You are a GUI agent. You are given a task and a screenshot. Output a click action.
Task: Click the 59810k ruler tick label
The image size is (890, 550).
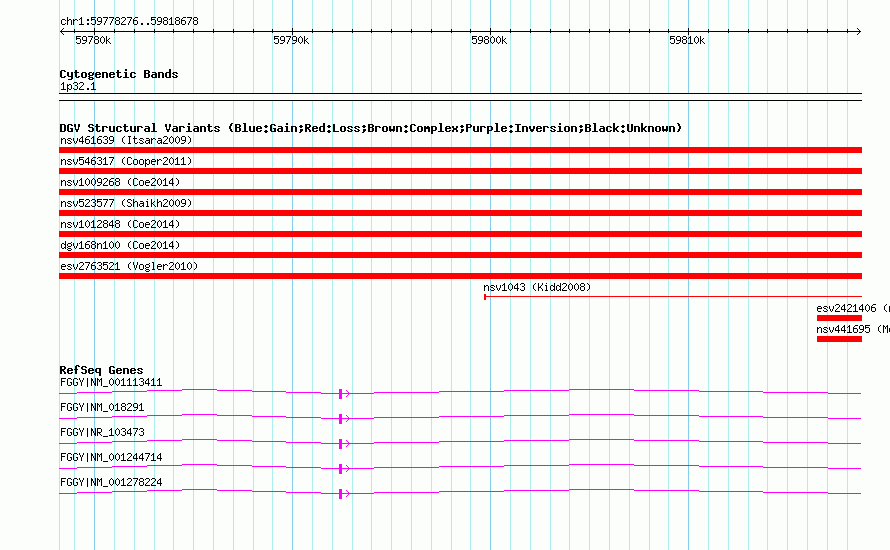click(687, 41)
